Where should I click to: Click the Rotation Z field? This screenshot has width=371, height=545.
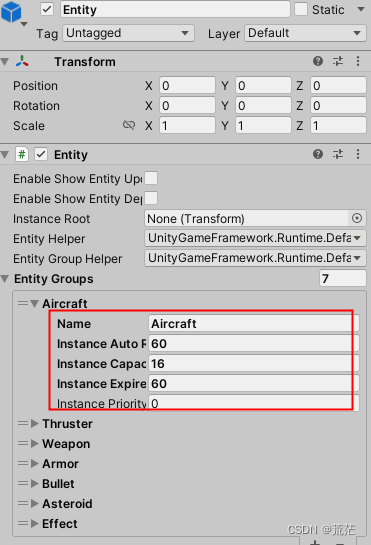338,106
